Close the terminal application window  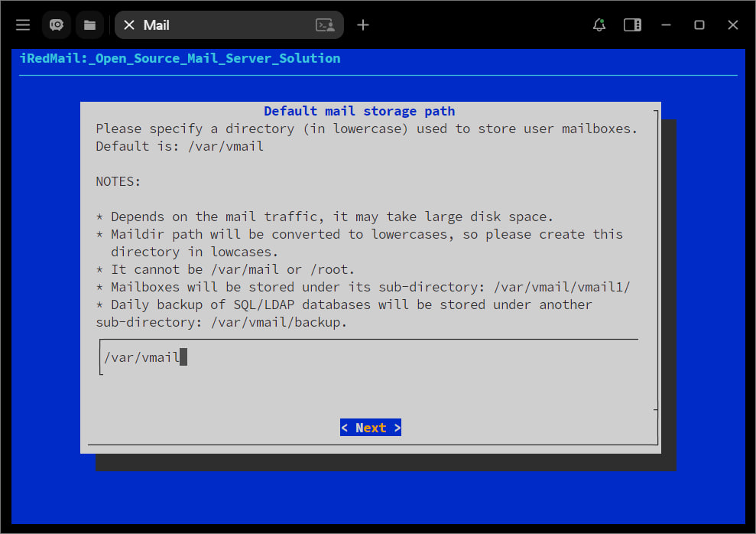click(732, 25)
